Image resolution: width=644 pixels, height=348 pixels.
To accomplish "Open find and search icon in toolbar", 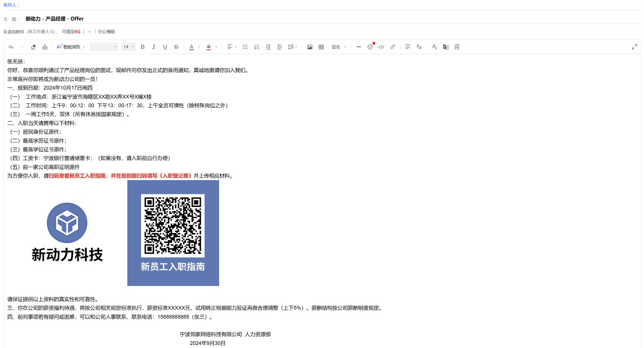I will coord(407,47).
